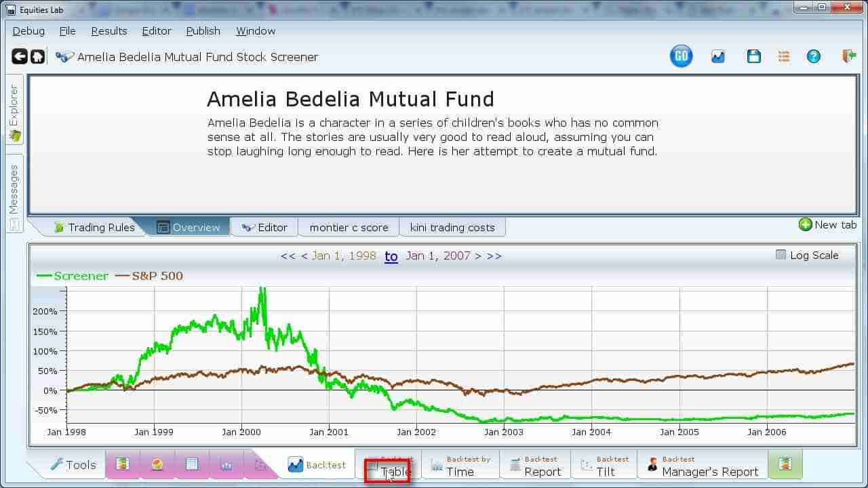The image size is (868, 488).
Task: Click the exit door icon at top right
Action: pyautogui.click(x=848, y=57)
